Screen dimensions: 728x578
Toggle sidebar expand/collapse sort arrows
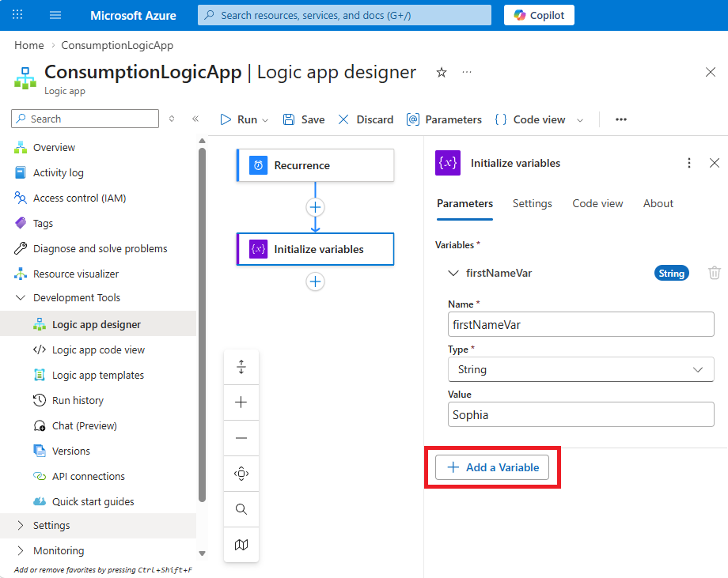click(x=172, y=119)
